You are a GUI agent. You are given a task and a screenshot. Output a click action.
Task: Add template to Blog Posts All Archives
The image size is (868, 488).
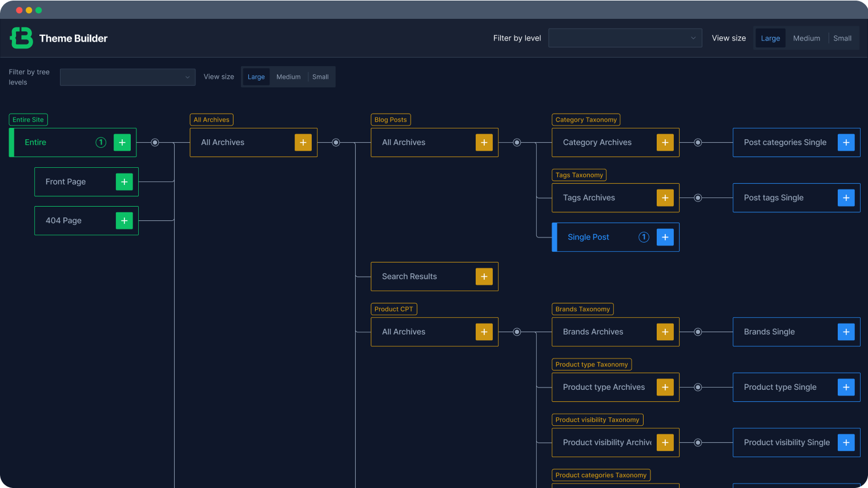[484, 143]
